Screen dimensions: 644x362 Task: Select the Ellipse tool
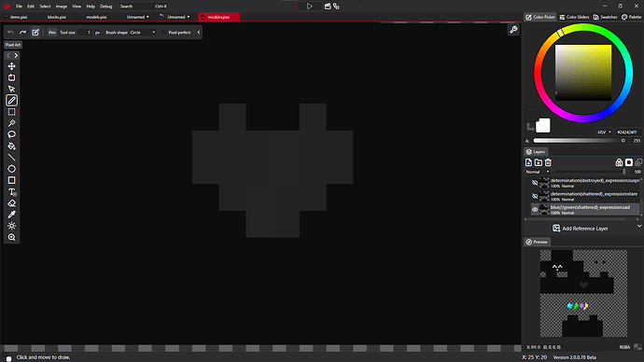[11, 169]
